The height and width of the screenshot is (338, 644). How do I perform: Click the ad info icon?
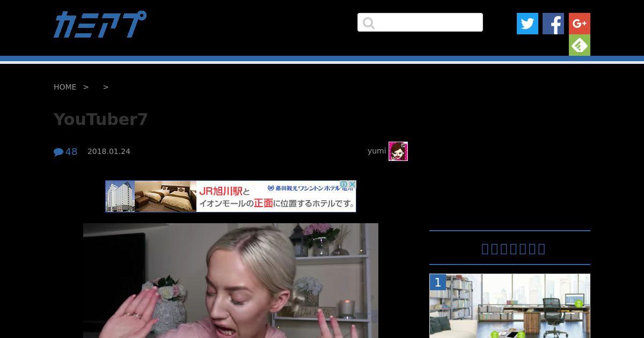pos(344,184)
